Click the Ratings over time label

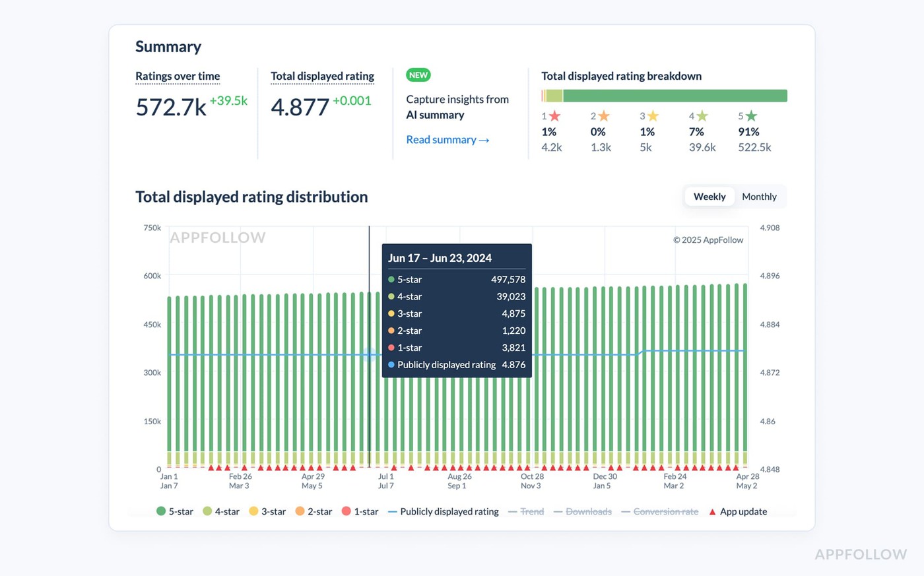coord(178,76)
